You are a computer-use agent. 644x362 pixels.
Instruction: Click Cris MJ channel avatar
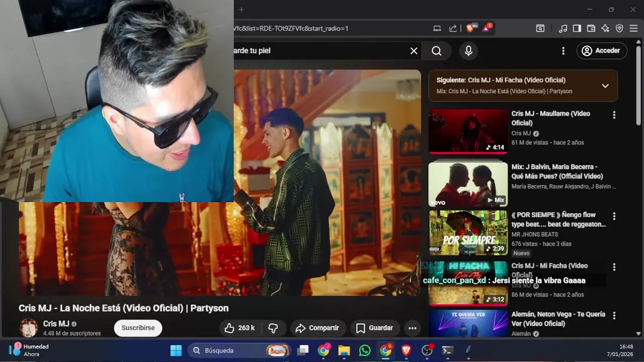[28, 328]
